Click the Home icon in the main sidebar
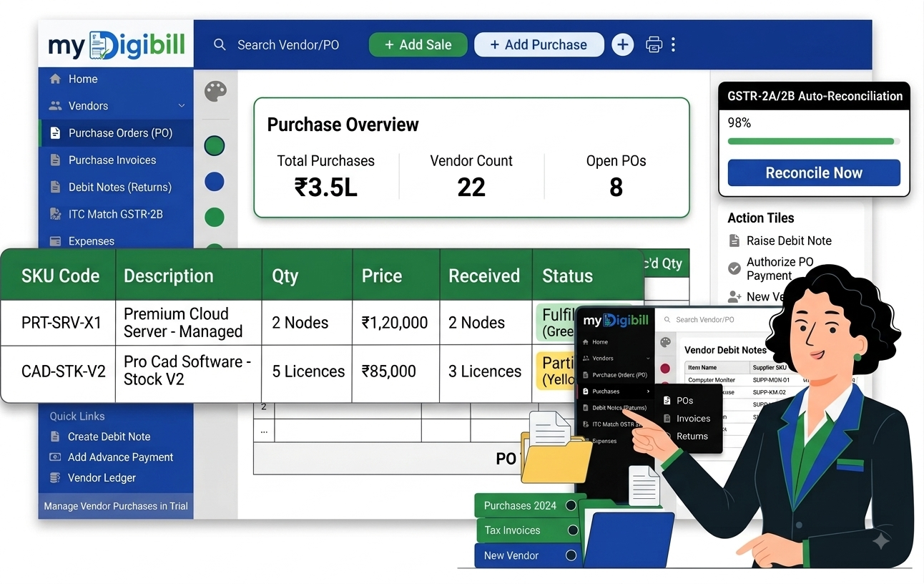This screenshot has width=924, height=584. [55, 79]
